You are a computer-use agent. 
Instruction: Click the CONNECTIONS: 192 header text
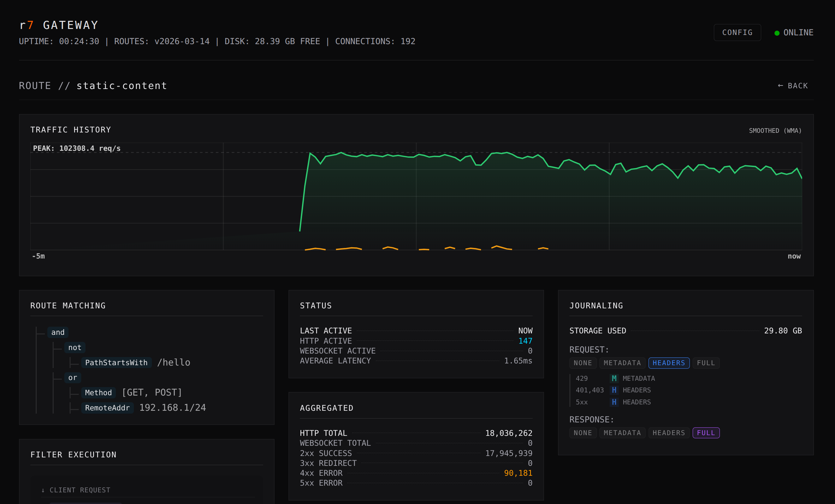click(x=375, y=41)
